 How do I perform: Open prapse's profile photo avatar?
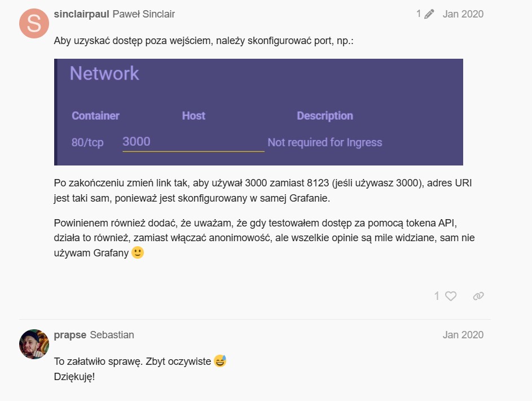coord(34,344)
